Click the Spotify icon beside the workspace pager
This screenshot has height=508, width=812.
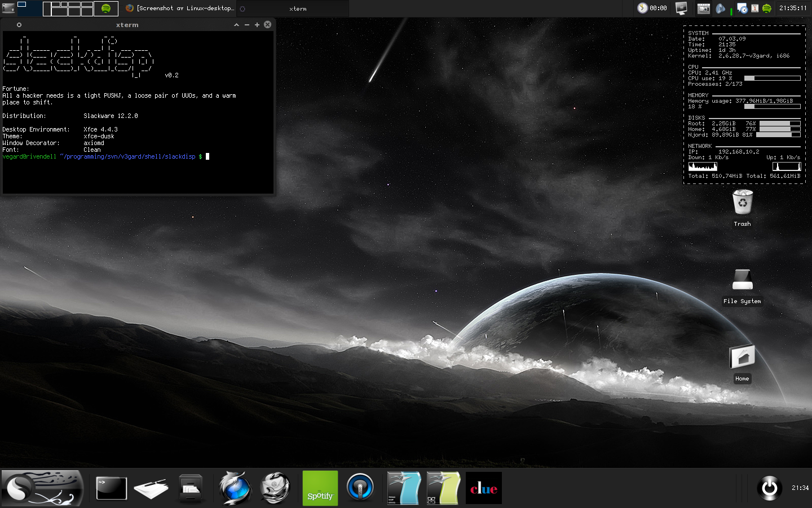[x=106, y=8]
